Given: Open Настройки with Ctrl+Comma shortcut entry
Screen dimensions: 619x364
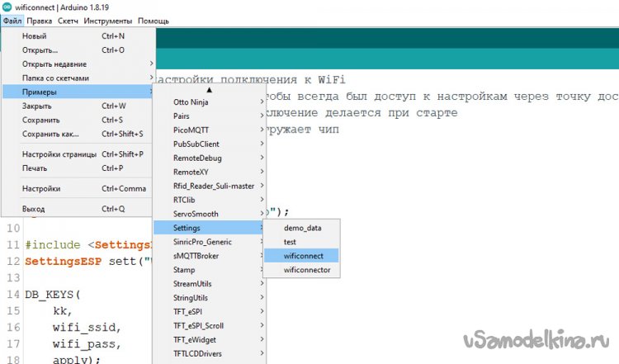Looking at the screenshot, I should coord(78,189).
